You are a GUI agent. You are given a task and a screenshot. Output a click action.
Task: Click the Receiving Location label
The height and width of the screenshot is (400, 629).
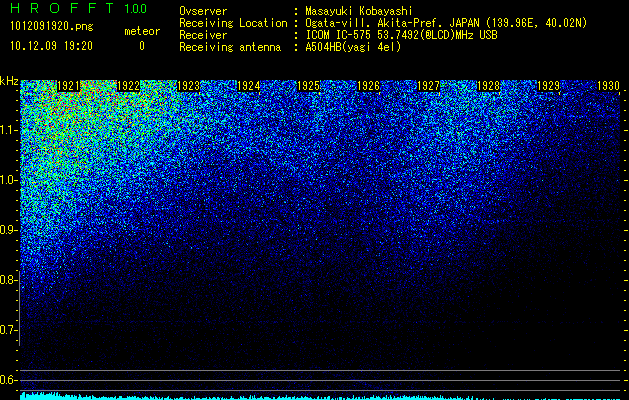pyautogui.click(x=233, y=23)
